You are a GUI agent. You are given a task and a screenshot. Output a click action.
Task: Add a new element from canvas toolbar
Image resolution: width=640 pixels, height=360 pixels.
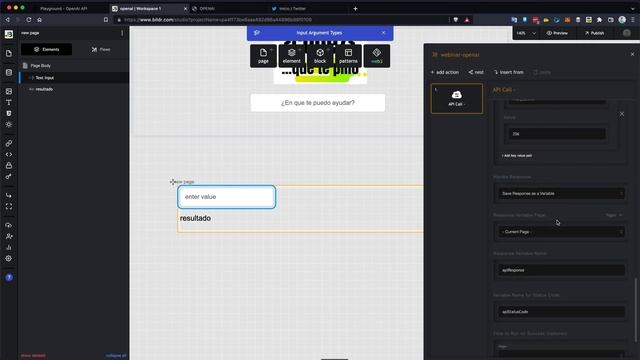coord(291,56)
